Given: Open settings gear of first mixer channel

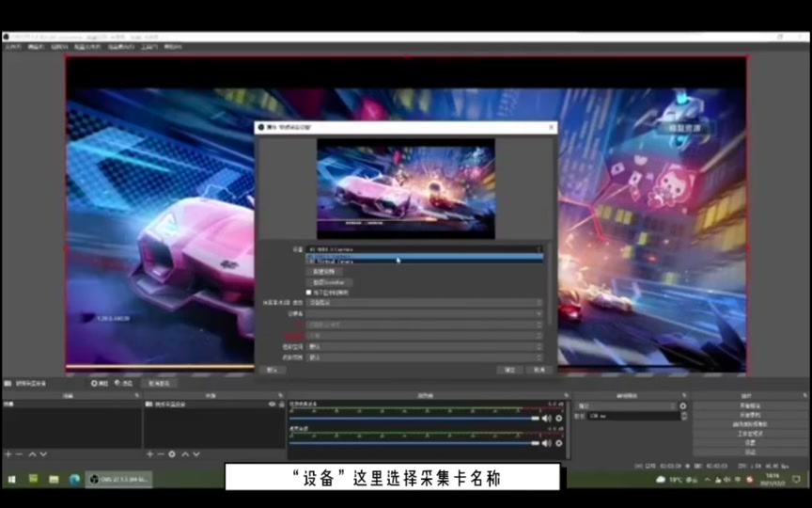Looking at the screenshot, I should (x=559, y=419).
